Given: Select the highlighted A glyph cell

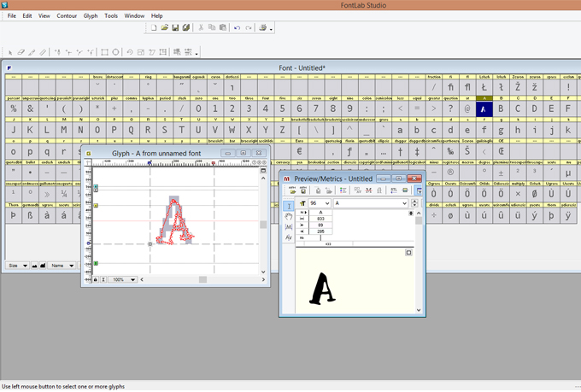Looking at the screenshot, I should point(484,109).
